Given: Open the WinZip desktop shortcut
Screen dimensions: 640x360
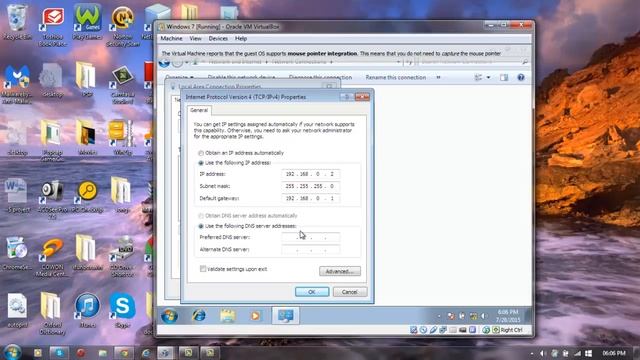Looking at the screenshot, I should pyautogui.click(x=122, y=137).
